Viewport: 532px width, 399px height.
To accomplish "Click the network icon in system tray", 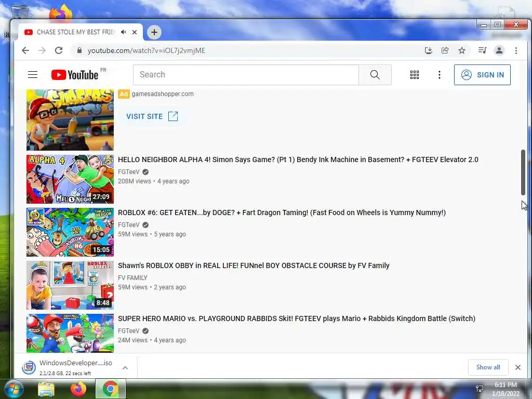I will [480, 389].
